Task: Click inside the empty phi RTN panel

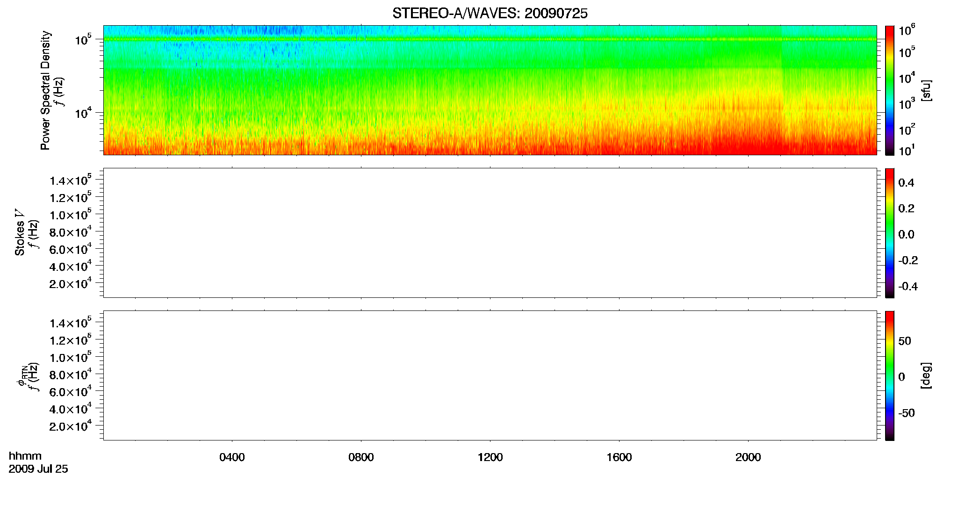Action: coord(490,375)
